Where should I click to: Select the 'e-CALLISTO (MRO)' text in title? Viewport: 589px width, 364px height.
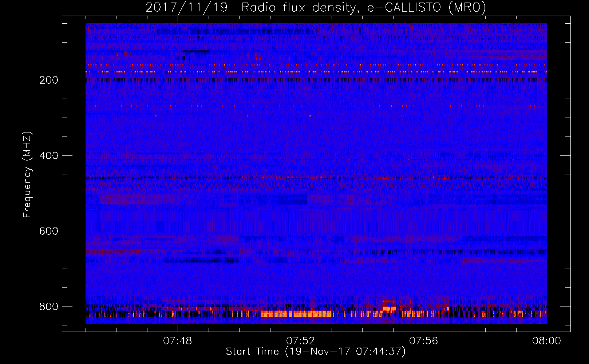426,7
